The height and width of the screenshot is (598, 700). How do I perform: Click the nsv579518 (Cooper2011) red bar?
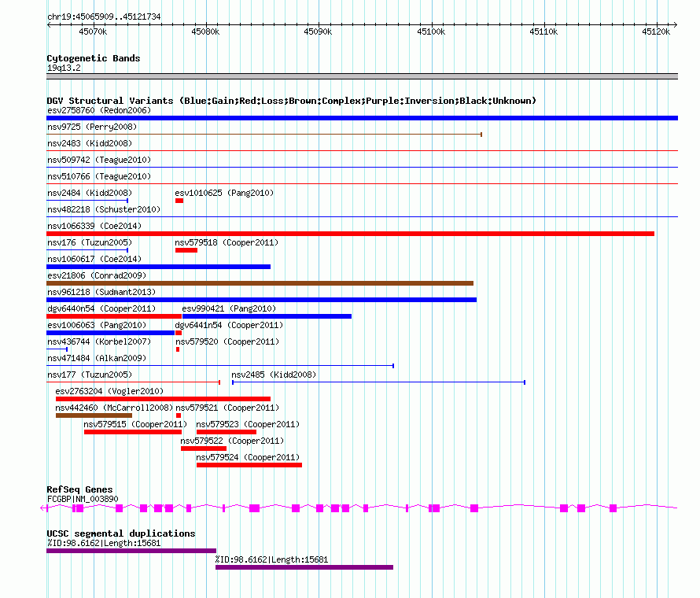pos(186,250)
